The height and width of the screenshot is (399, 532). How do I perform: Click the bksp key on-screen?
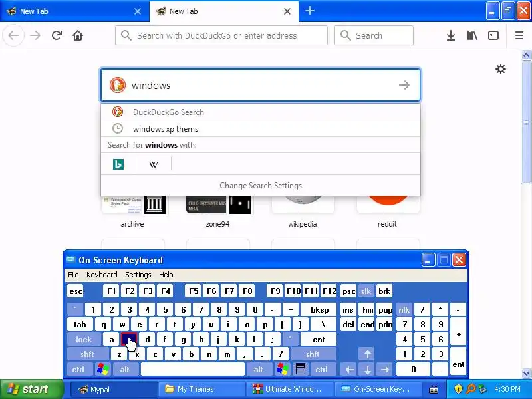[x=319, y=309]
